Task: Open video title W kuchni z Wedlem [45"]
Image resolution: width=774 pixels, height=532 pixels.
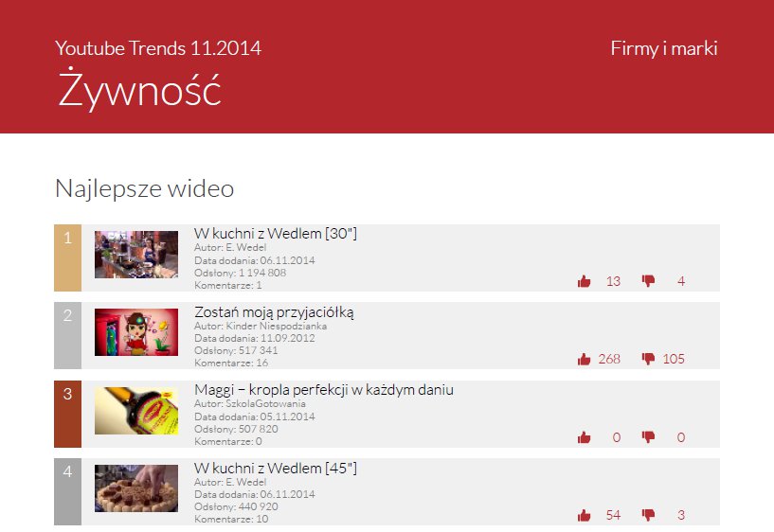Action: click(275, 468)
